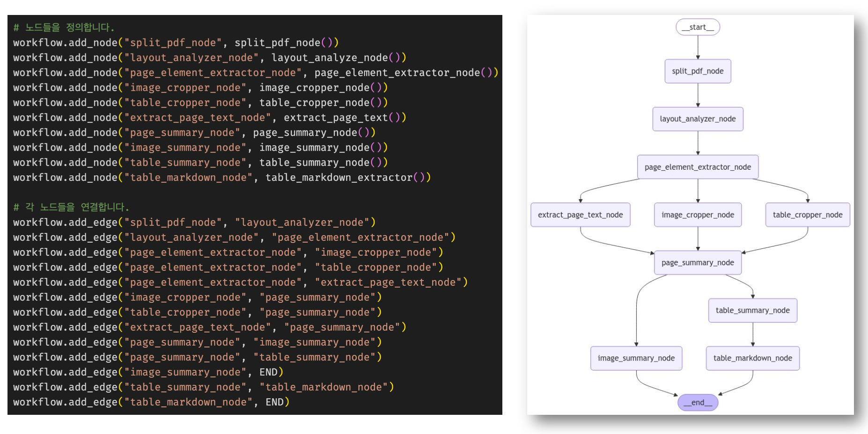
Task: Click the first Korean comment line in code
Action: point(64,28)
